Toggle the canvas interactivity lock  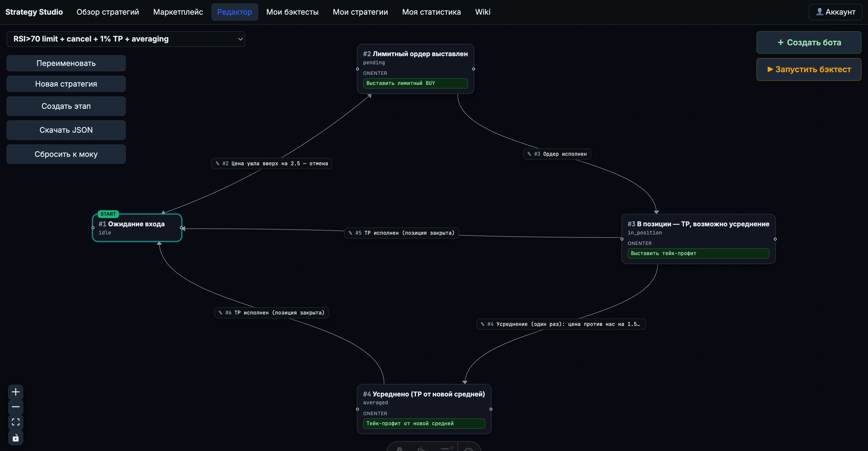tap(15, 437)
